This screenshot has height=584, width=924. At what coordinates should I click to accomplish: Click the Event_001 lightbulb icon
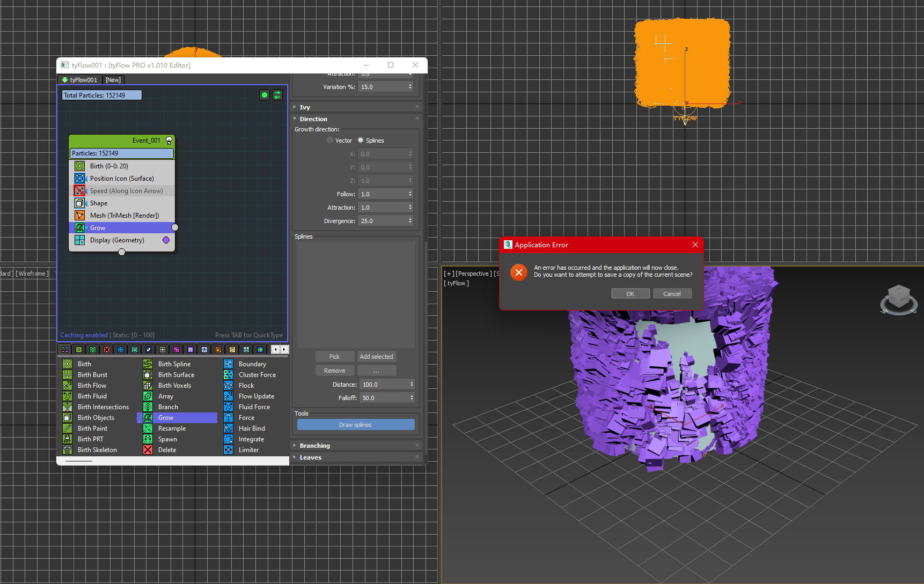pyautogui.click(x=169, y=141)
